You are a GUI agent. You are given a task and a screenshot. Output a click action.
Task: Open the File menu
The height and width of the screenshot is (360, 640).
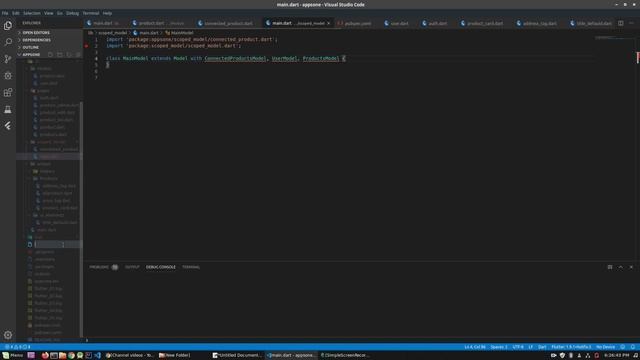[x=5, y=13]
